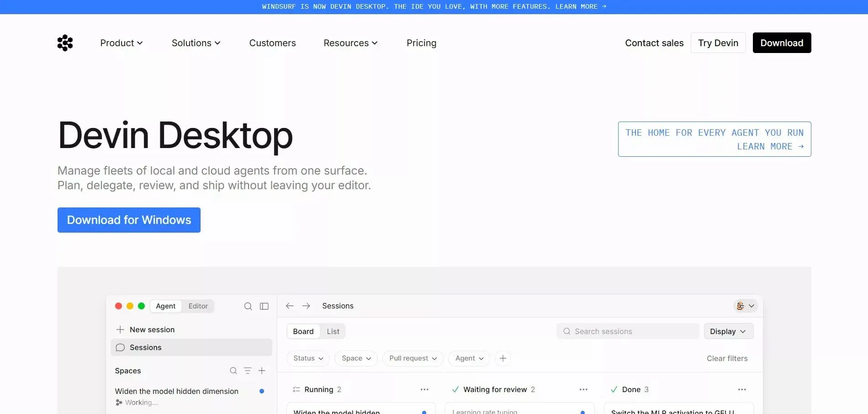Go forward with the right arrow icon
The height and width of the screenshot is (414, 868).
click(x=306, y=306)
